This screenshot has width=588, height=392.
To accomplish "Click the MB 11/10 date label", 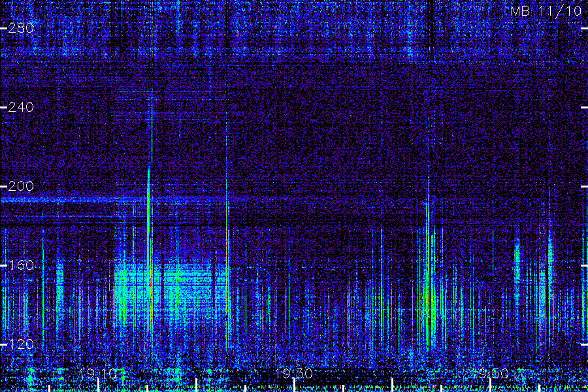I will (546, 11).
